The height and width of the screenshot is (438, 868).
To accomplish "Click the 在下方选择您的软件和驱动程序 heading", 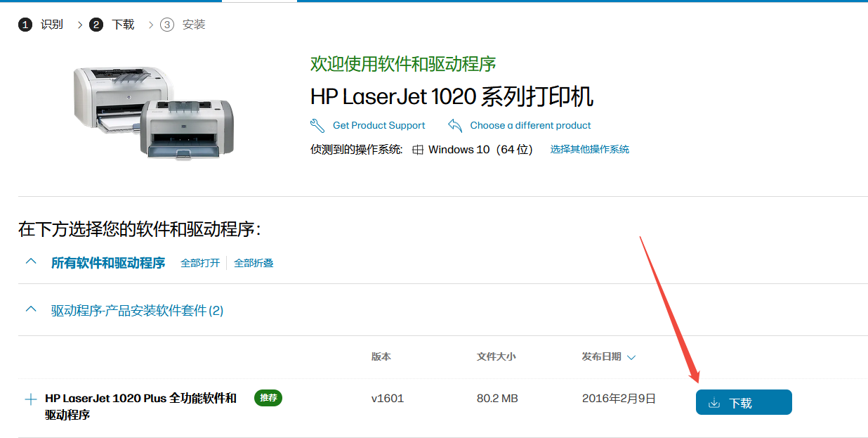I will tap(140, 229).
